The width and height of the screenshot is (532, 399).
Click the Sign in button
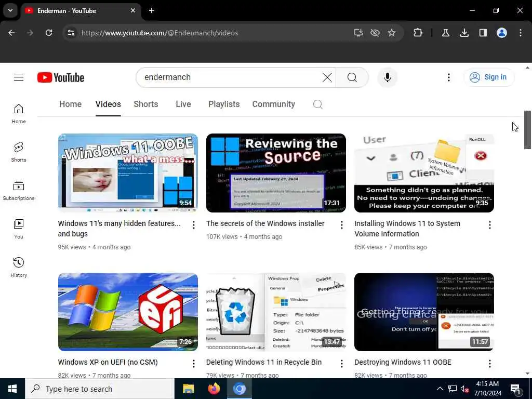coord(489,77)
